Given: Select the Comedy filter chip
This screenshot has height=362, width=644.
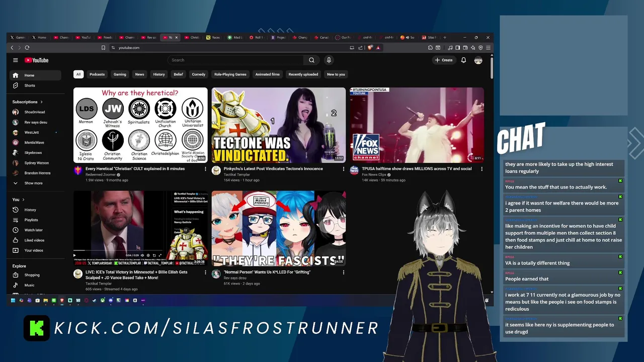Looking at the screenshot, I should [198, 74].
